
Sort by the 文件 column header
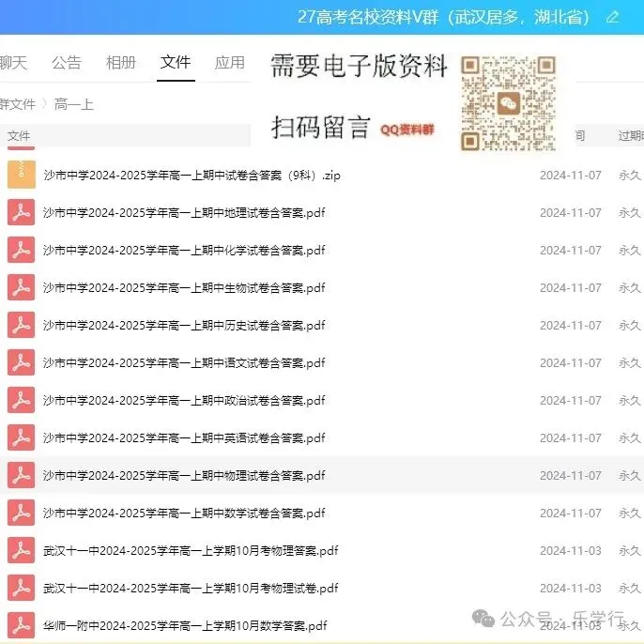(19, 135)
